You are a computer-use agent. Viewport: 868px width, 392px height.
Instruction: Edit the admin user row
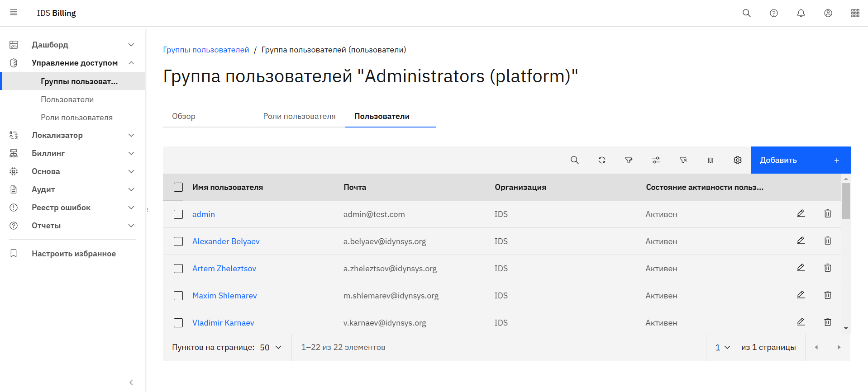coord(801,213)
